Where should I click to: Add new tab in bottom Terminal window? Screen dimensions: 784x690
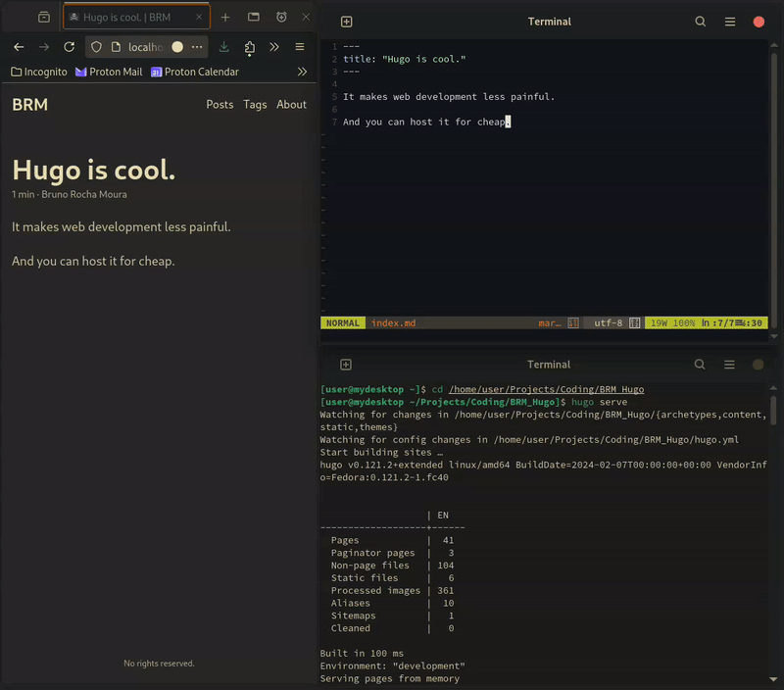346,365
